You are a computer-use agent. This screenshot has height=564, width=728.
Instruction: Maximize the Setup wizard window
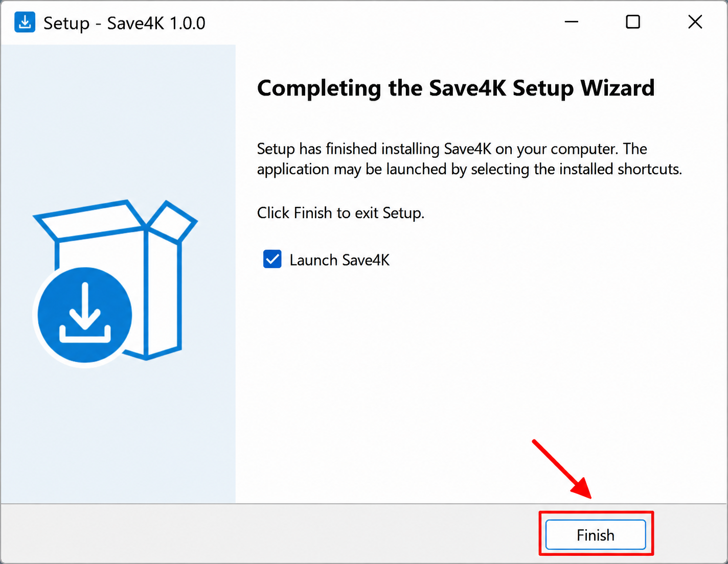pos(633,22)
